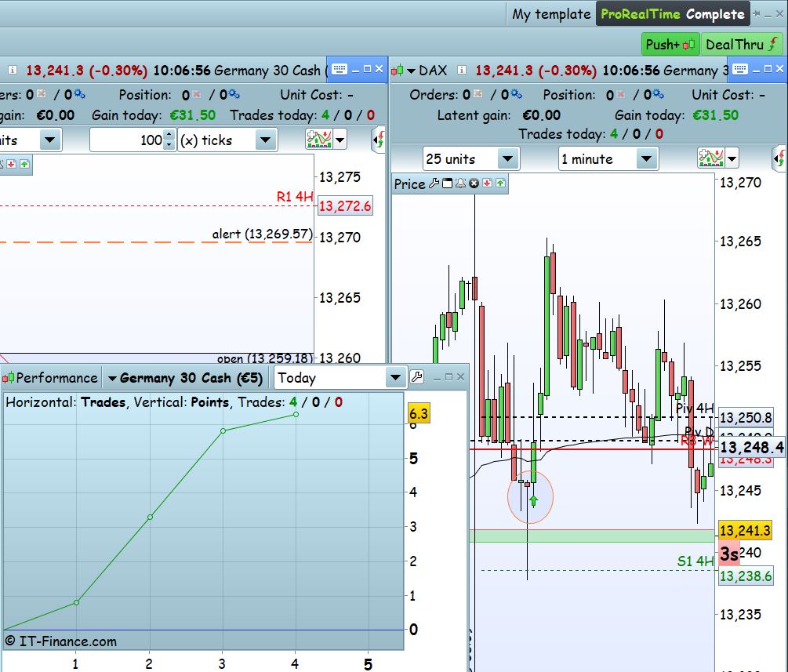
Task: Click indicators icon in DAX chart toolbar
Action: click(711, 158)
